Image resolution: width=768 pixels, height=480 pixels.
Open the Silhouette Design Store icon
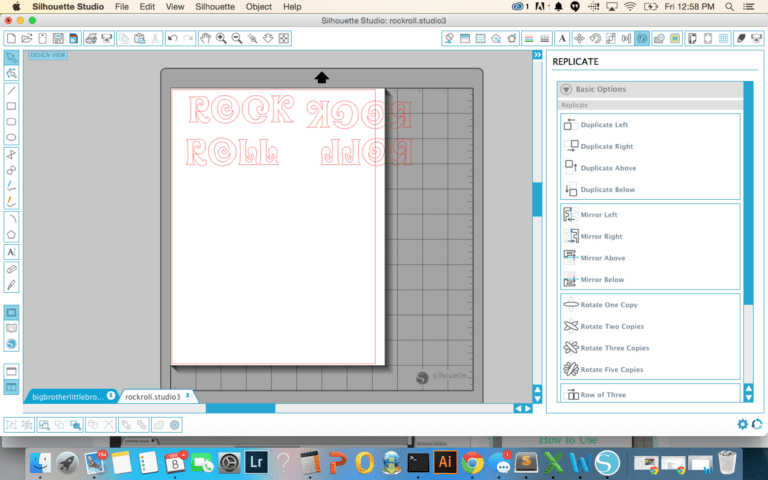pyautogui.click(x=11, y=344)
